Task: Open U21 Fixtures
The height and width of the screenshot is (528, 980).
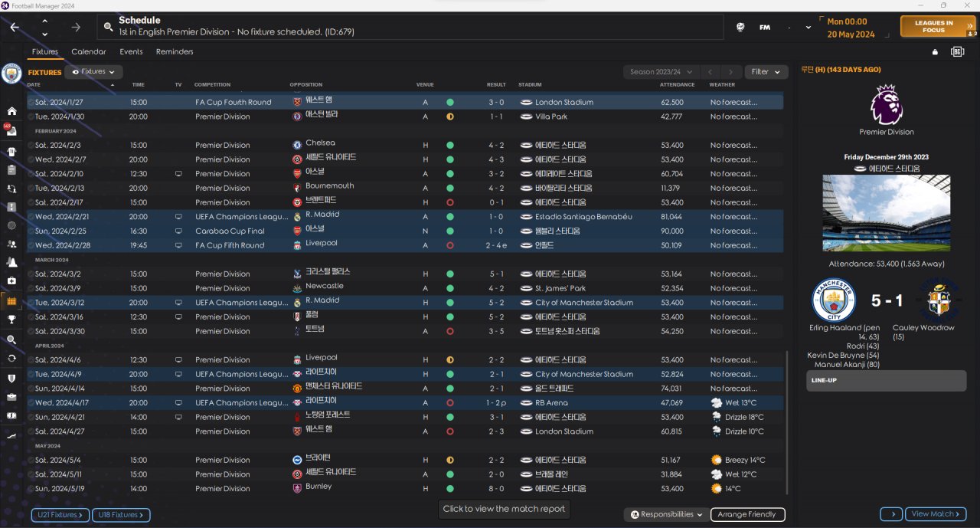Action: (60, 515)
